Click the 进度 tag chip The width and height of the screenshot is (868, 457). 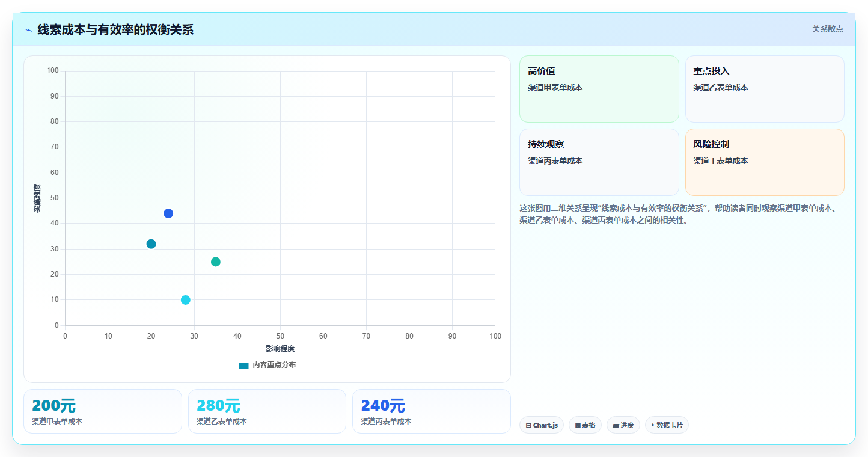click(x=623, y=425)
